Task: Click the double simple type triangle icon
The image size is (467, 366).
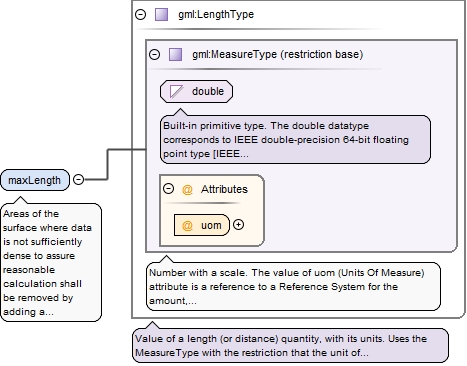Action: click(176, 91)
